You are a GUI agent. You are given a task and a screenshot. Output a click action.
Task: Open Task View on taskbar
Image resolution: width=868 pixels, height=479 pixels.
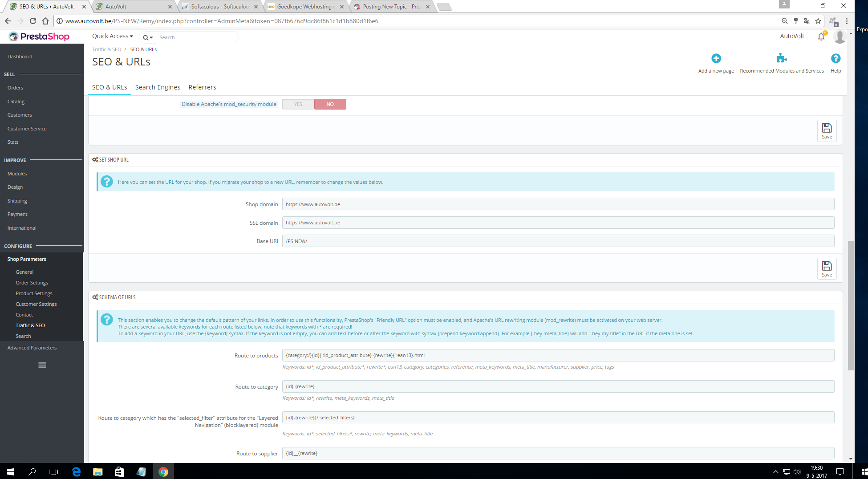53,471
